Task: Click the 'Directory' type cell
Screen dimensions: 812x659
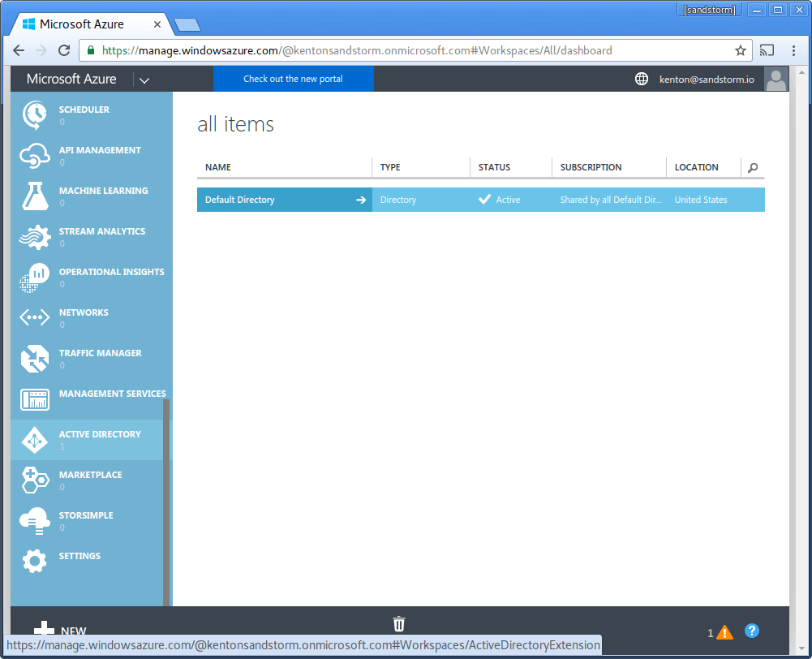Action: coord(397,200)
